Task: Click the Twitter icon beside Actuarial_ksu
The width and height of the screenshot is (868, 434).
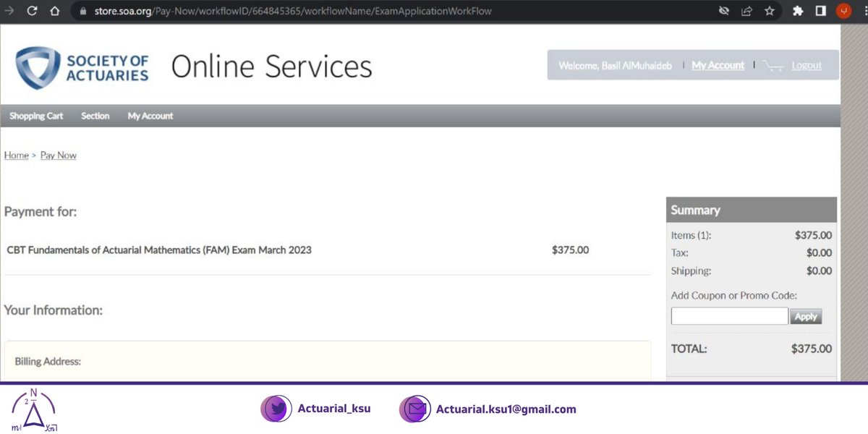Action: click(276, 409)
